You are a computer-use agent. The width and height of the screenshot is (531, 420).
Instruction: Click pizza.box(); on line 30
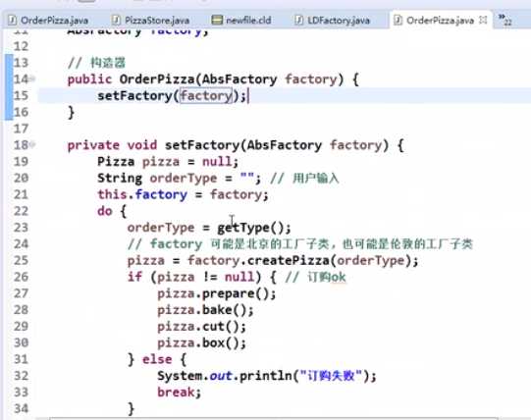pos(202,343)
